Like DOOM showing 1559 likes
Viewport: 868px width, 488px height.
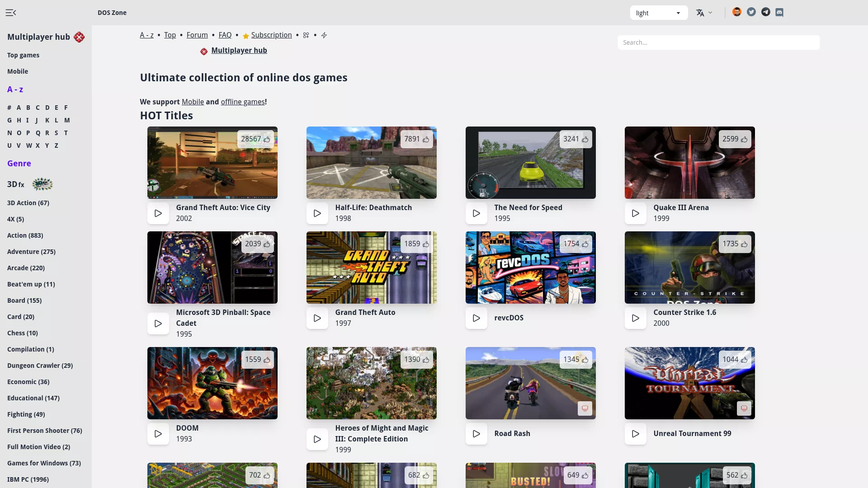258,360
